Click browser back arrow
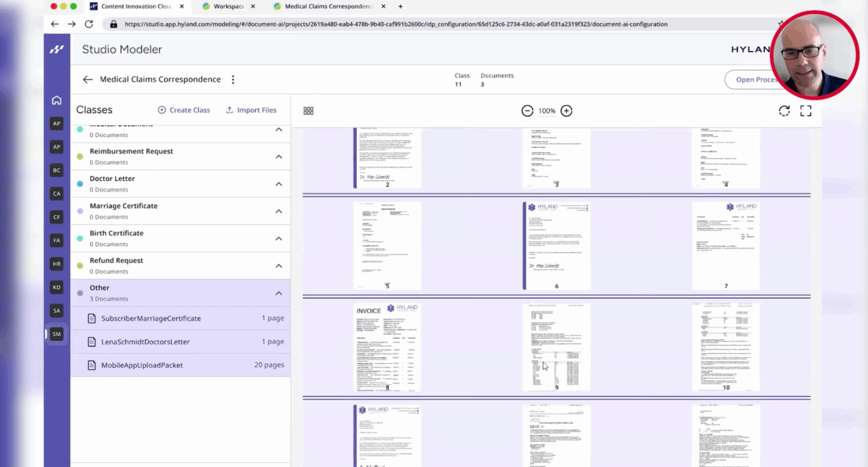 click(54, 24)
